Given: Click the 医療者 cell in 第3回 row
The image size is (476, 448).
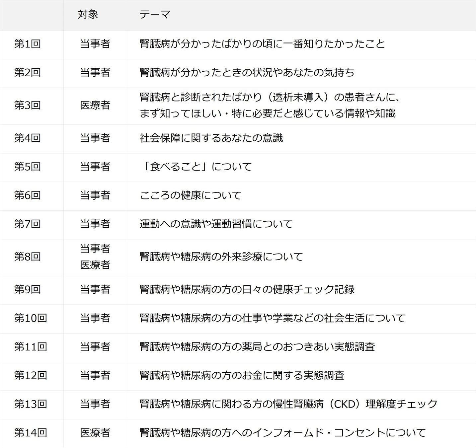Looking at the screenshot, I should point(95,105).
